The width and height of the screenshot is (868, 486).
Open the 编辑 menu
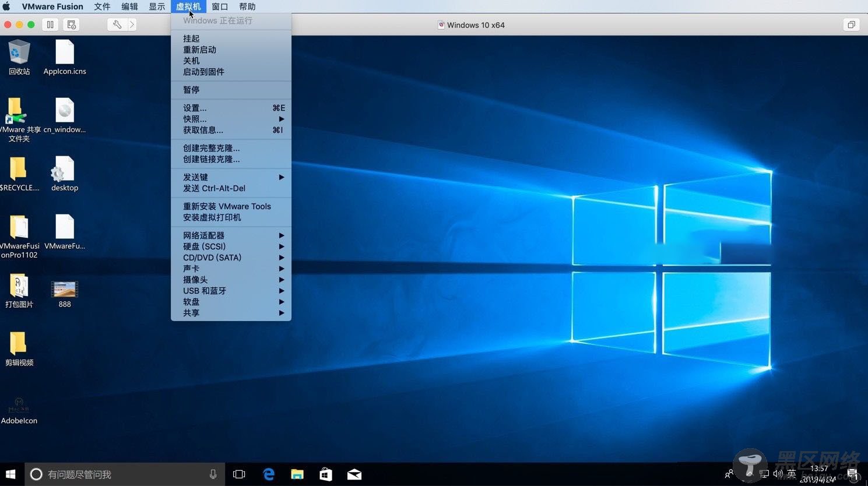(129, 6)
